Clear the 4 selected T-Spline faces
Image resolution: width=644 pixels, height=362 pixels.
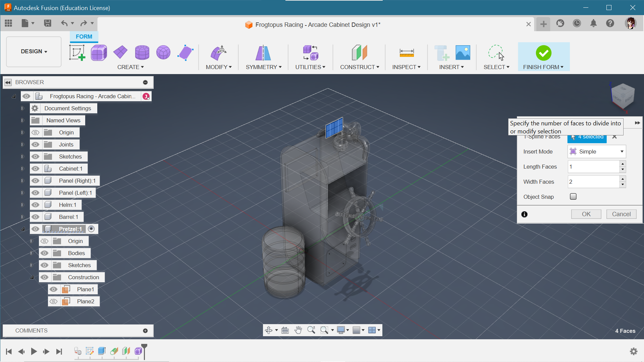pyautogui.click(x=614, y=137)
